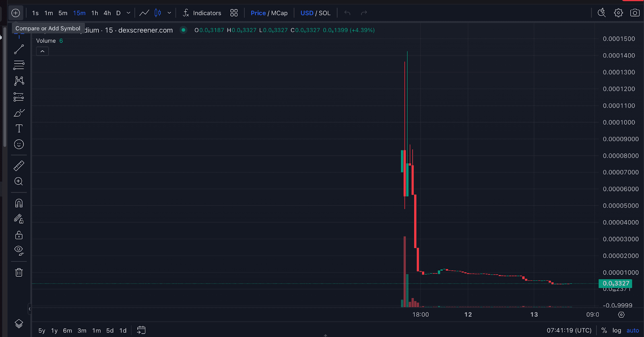Expand more time intervals dropdown
The image size is (644, 337).
128,13
